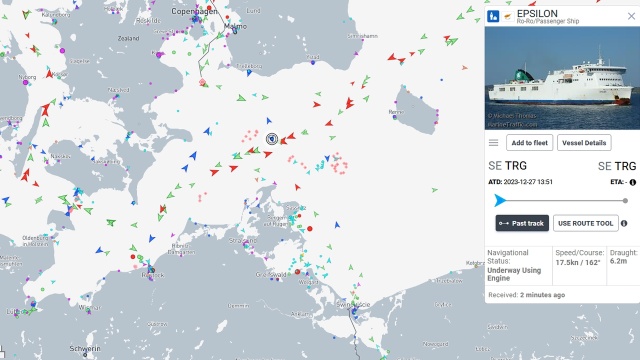Click the Schwerin city label
The height and width of the screenshot is (360, 640).
(85, 349)
